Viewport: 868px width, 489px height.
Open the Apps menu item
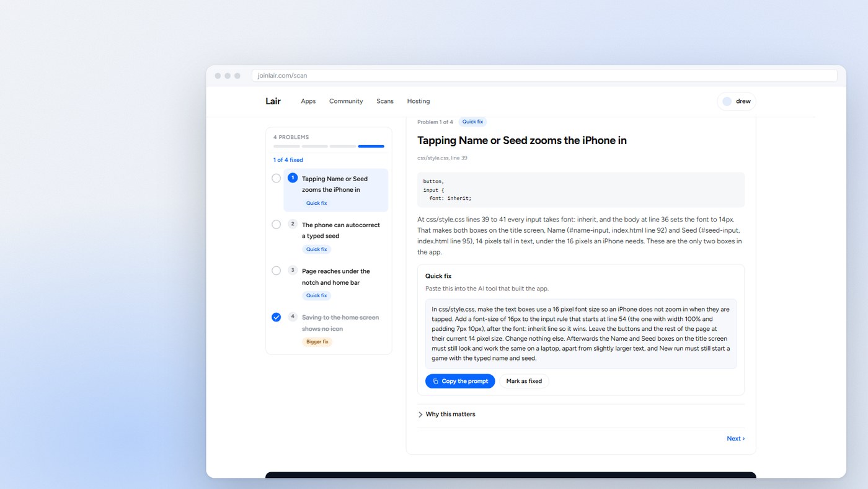(308, 101)
